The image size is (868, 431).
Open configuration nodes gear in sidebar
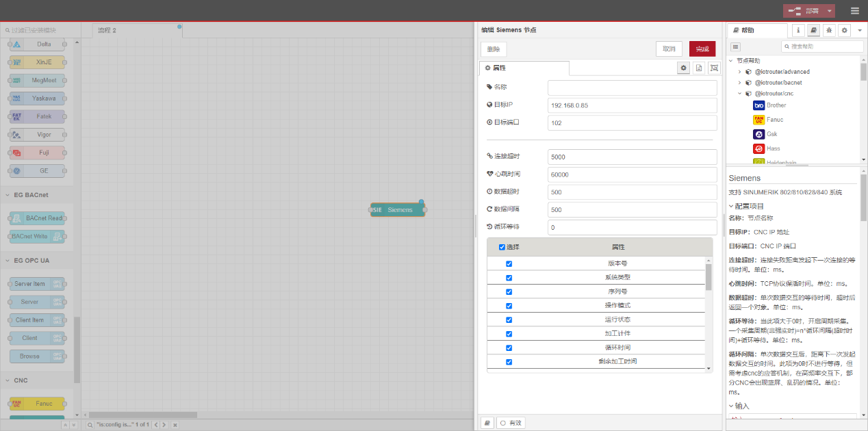point(845,30)
